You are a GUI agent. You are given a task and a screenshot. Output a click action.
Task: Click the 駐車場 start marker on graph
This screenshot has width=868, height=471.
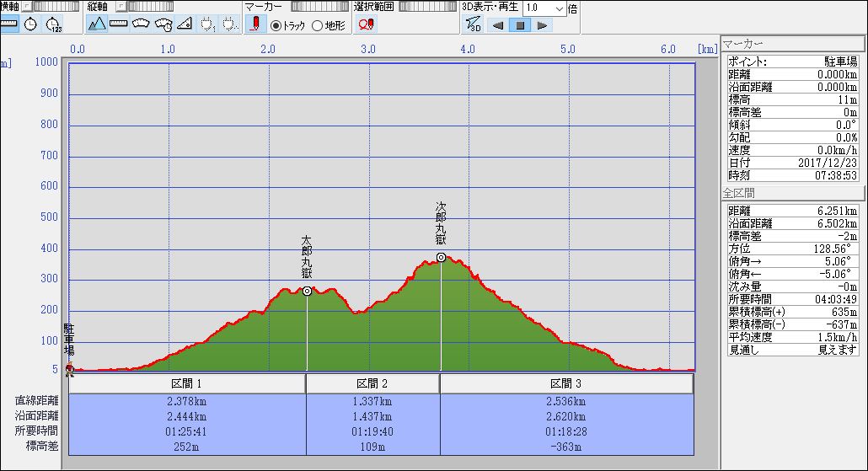click(x=70, y=368)
